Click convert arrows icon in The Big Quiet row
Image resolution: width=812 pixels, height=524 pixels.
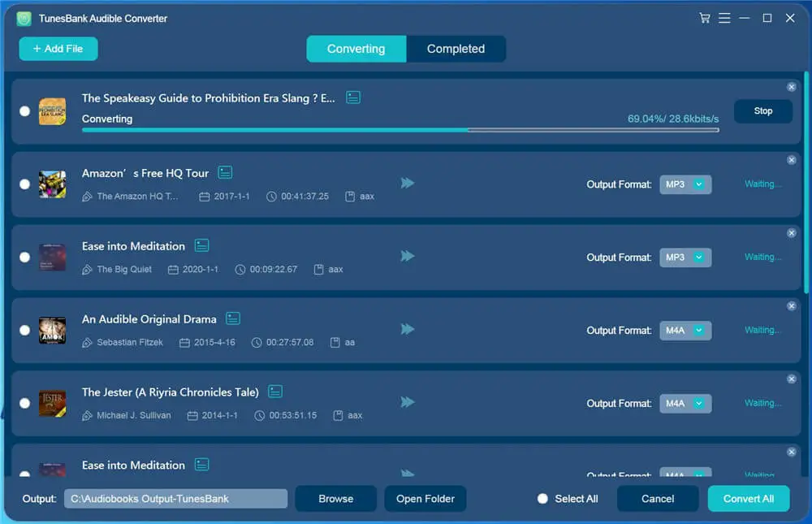tap(408, 256)
